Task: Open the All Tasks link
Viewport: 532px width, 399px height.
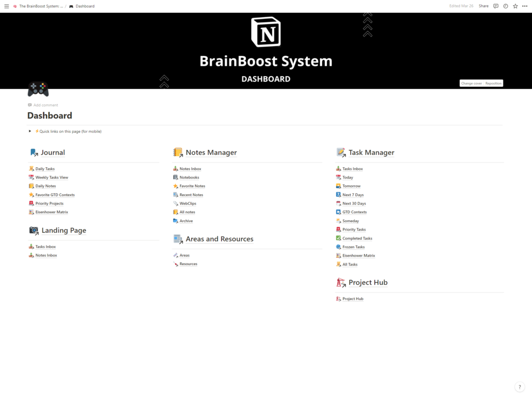Action: tap(350, 264)
